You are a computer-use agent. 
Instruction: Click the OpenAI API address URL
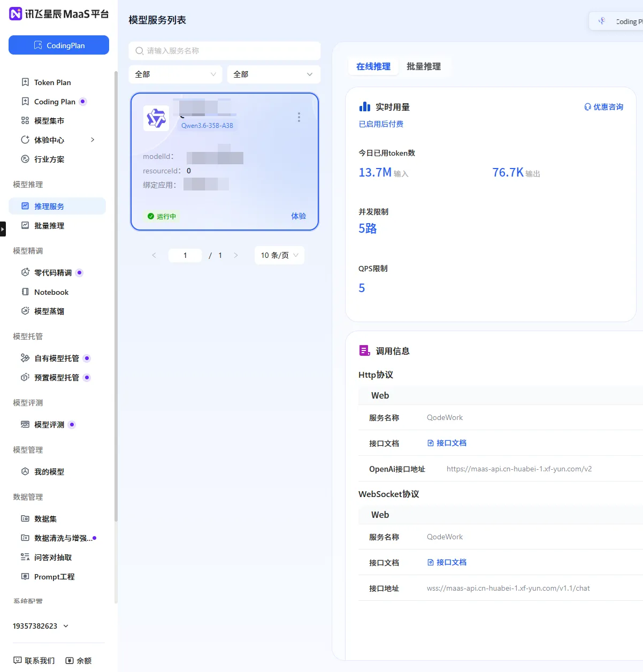[x=519, y=469]
